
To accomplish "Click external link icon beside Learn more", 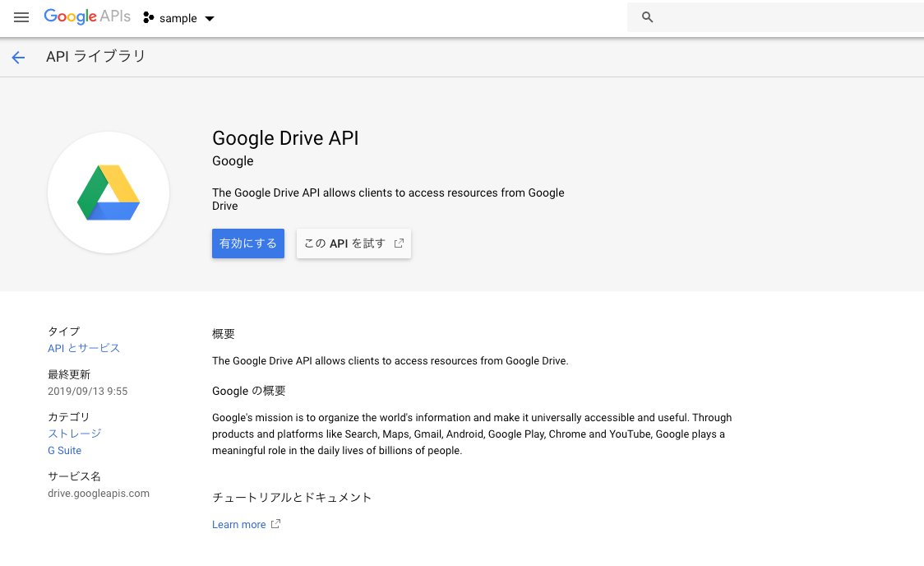I will (276, 524).
